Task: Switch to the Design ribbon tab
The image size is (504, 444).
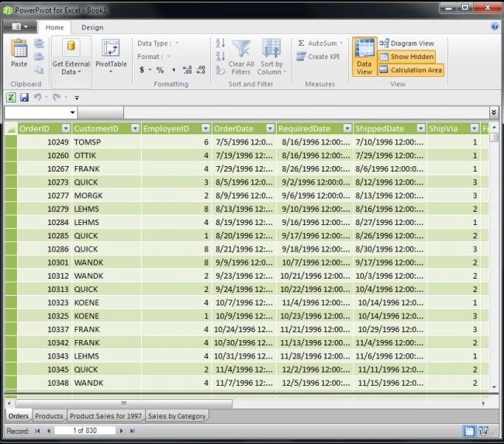Action: click(x=92, y=27)
